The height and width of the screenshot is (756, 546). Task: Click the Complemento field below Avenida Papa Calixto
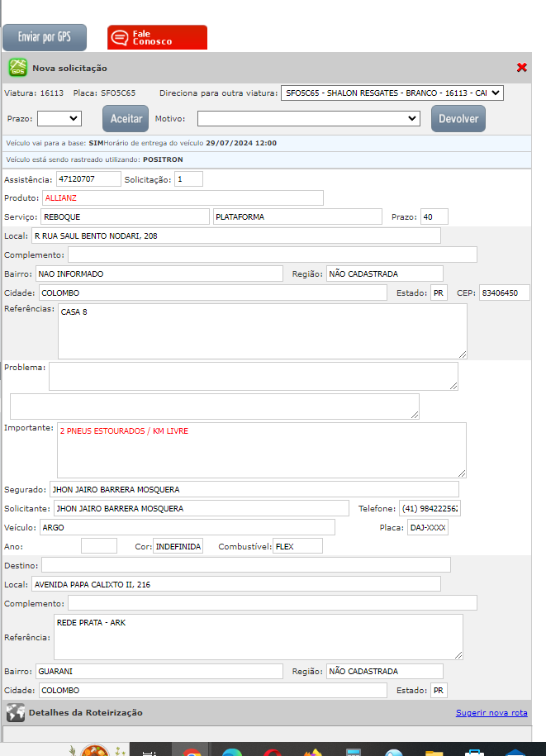273,603
